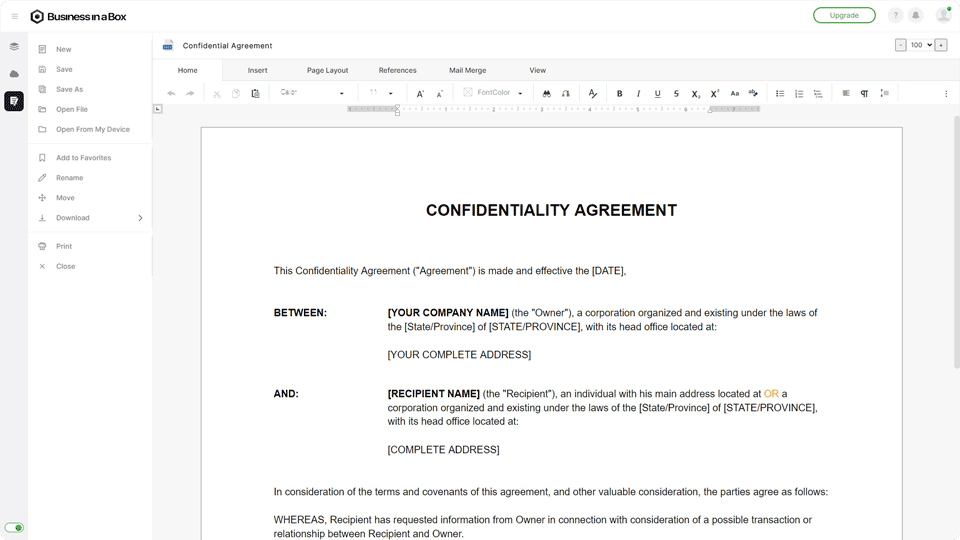Zoom in with the plus button
This screenshot has height=540, width=960.
[x=942, y=45]
